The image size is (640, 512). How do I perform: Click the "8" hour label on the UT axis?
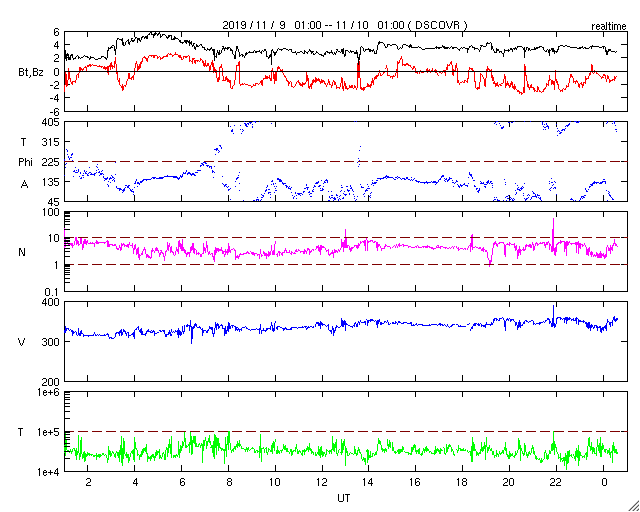(x=228, y=481)
